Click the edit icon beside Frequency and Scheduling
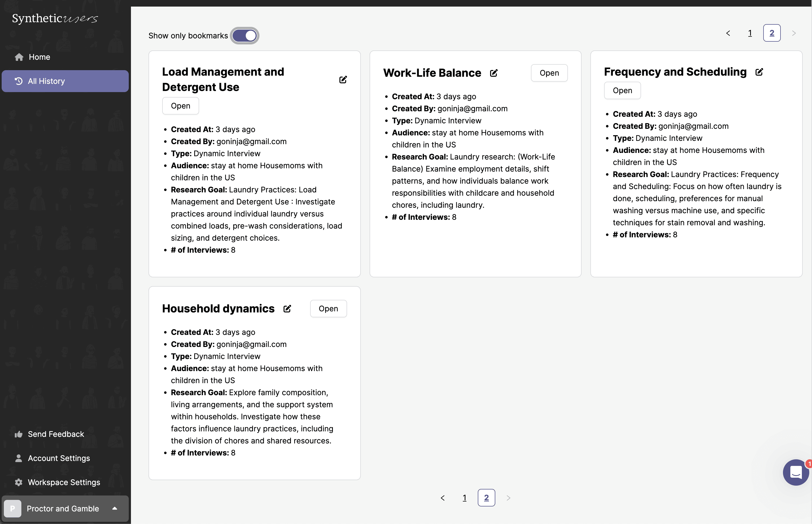The width and height of the screenshot is (812, 524). (x=759, y=72)
